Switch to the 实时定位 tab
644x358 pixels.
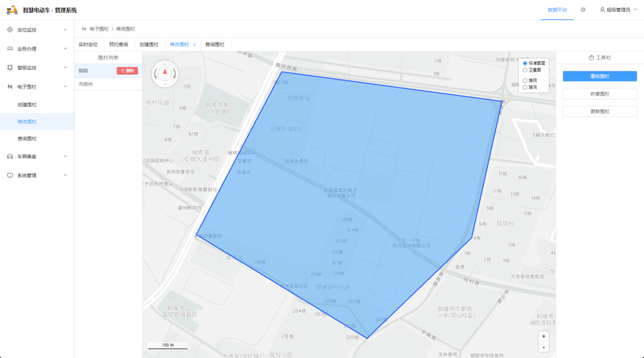(x=89, y=44)
